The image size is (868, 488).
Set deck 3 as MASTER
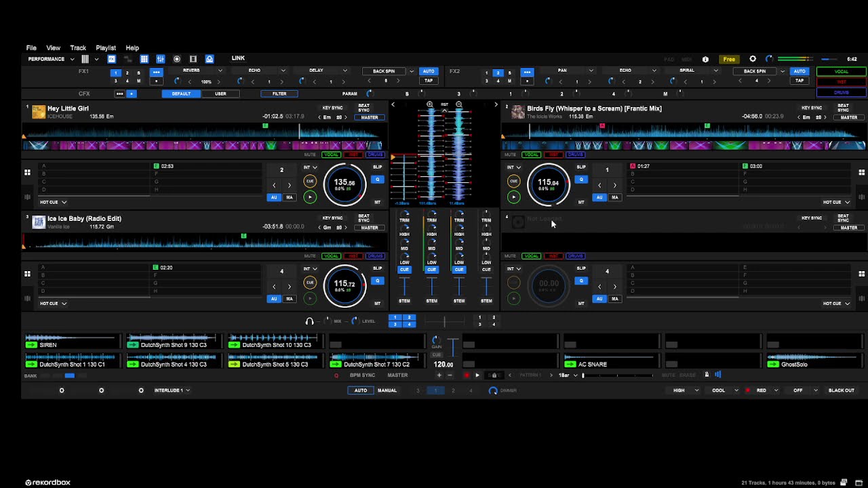point(370,228)
